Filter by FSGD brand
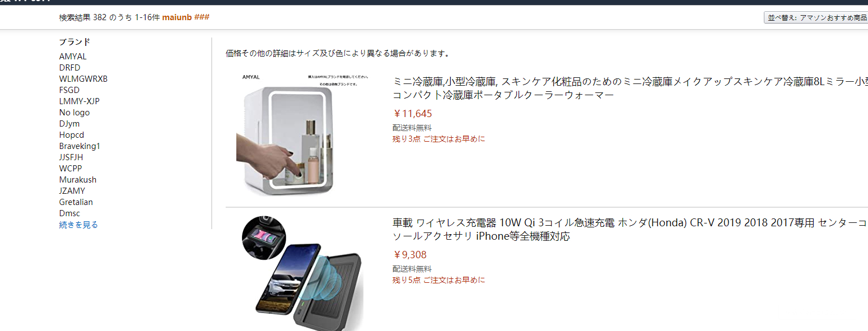 [x=69, y=90]
